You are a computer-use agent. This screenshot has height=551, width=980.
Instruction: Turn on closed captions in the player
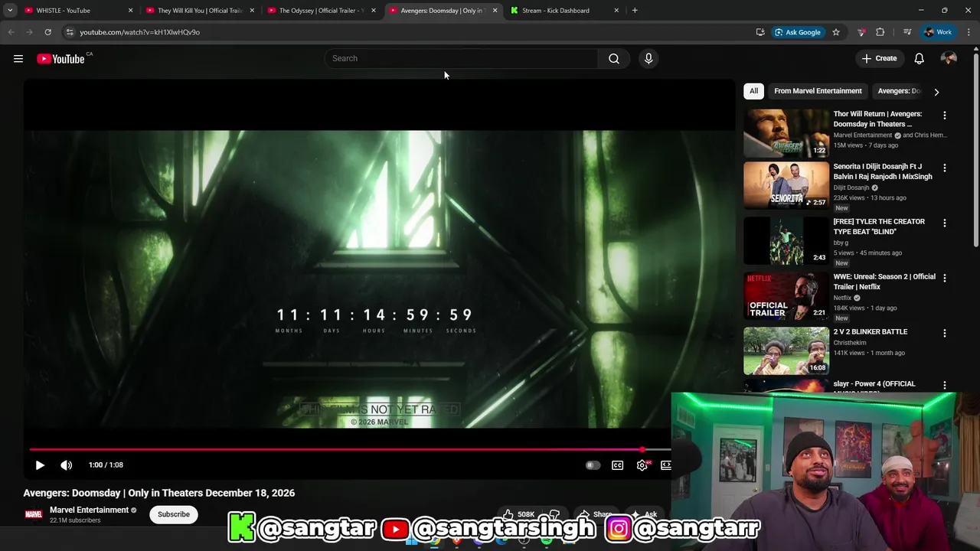pos(617,465)
